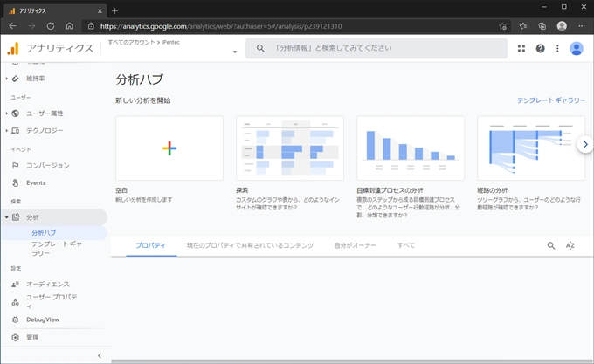
Task: Click the search magnifier icon in search bar
Action: point(260,48)
